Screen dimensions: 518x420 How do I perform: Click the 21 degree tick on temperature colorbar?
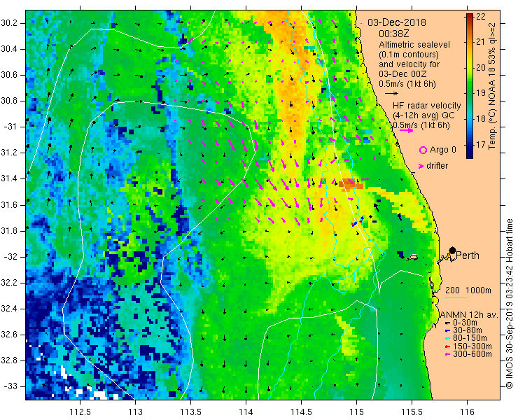481,41
